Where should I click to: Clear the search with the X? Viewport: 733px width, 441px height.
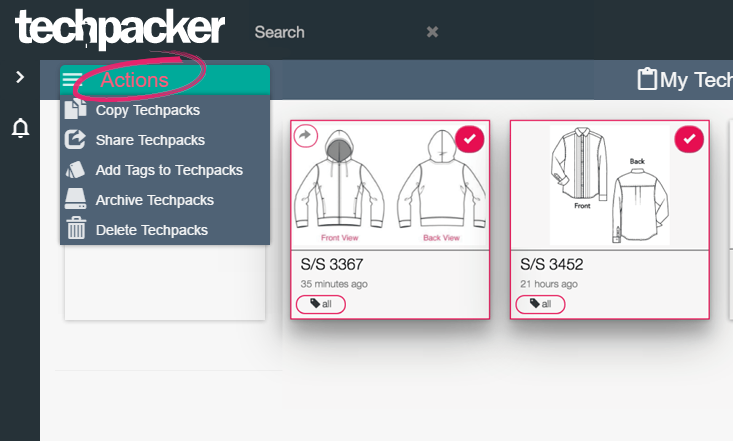432,32
